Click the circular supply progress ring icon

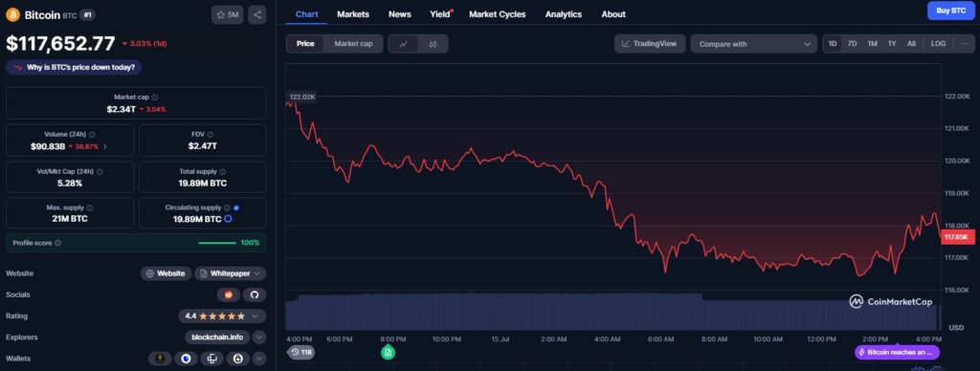(228, 219)
